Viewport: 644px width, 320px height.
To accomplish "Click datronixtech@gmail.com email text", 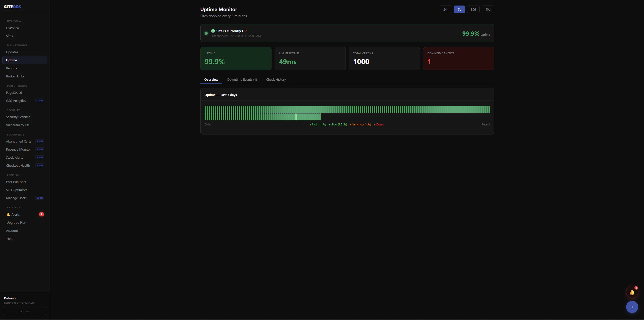I will coord(19,303).
